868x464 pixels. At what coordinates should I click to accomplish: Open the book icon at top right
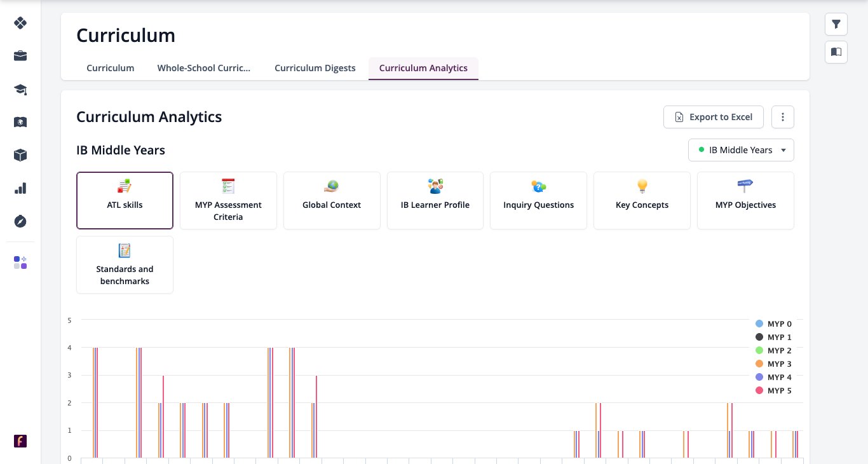[x=836, y=52]
